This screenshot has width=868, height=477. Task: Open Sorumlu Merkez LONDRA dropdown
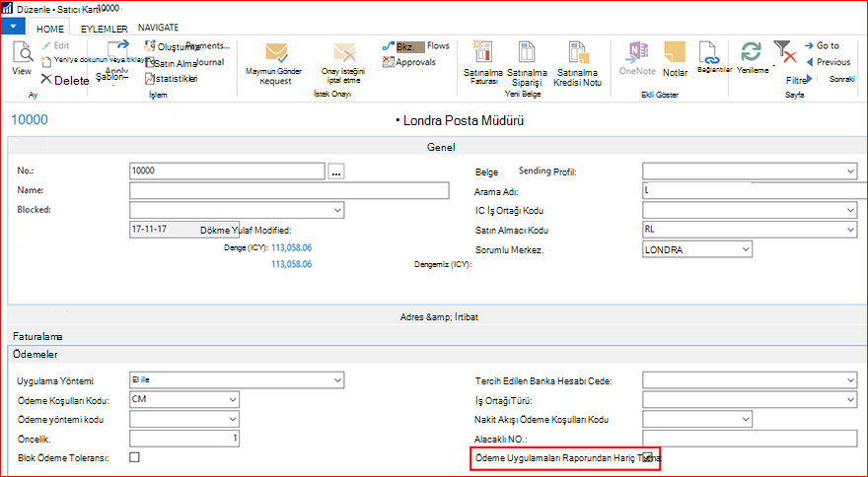(746, 249)
